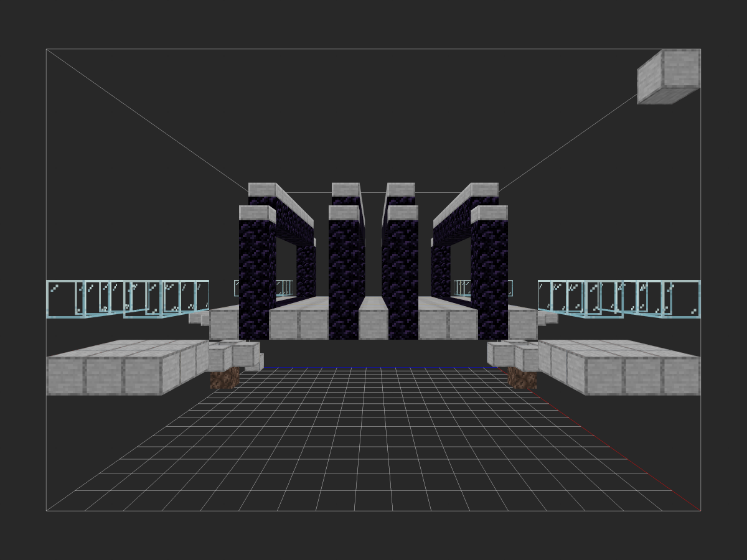Click the center-left front obsidian pillar

pyautogui.click(x=345, y=280)
